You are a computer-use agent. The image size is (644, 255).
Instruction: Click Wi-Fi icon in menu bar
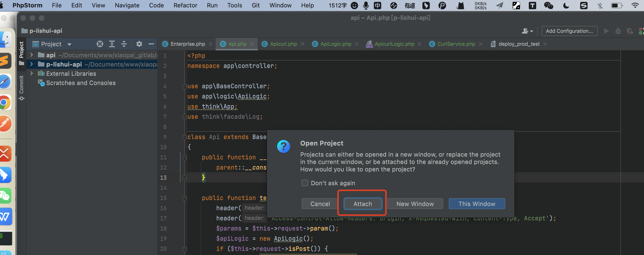click(635, 5)
